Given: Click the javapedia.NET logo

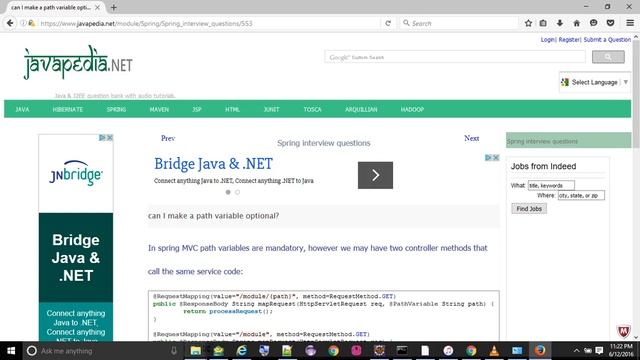Looking at the screenshot, I should click(78, 62).
